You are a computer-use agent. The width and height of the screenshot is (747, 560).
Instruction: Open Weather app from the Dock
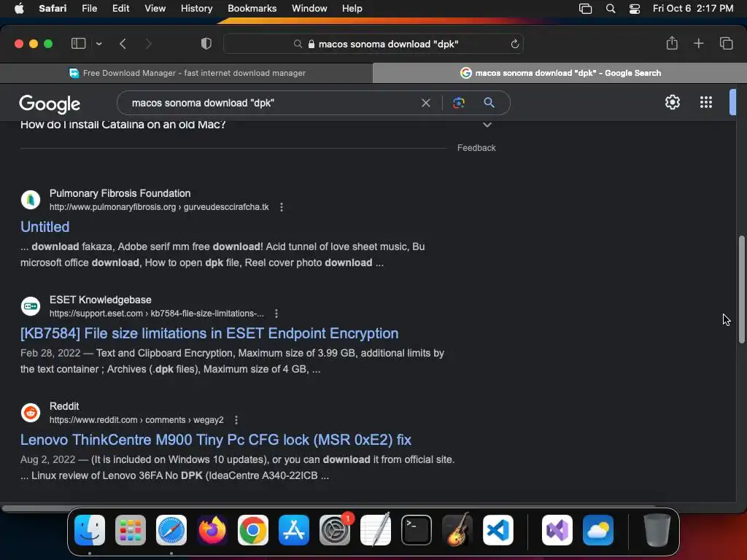click(598, 529)
